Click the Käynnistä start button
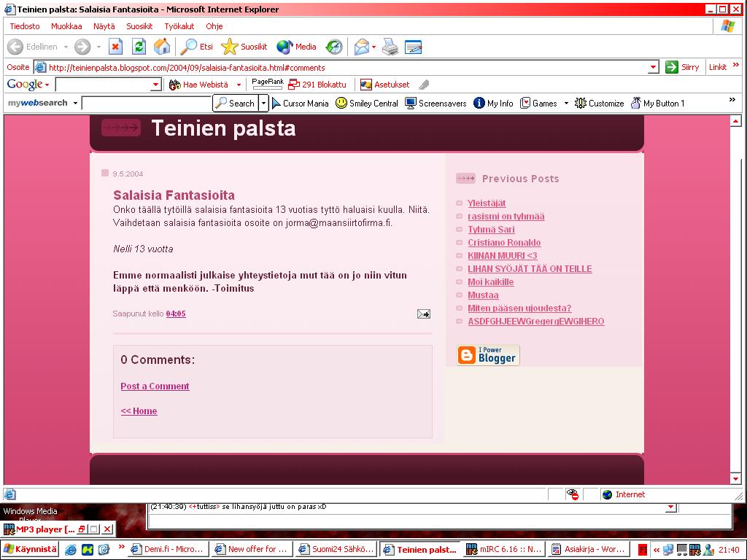747x560 pixels. tap(30, 549)
